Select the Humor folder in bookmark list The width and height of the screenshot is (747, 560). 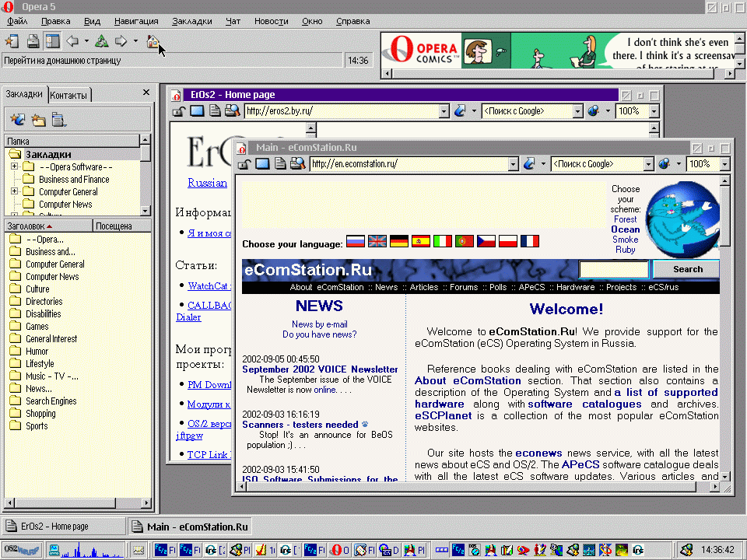click(x=37, y=351)
